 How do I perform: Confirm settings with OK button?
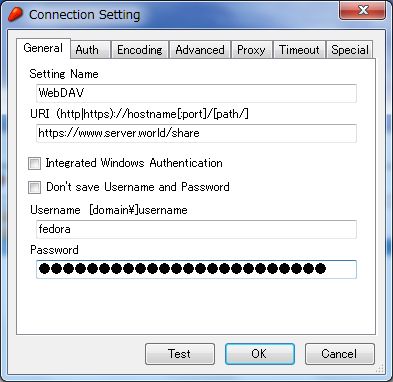coord(260,354)
